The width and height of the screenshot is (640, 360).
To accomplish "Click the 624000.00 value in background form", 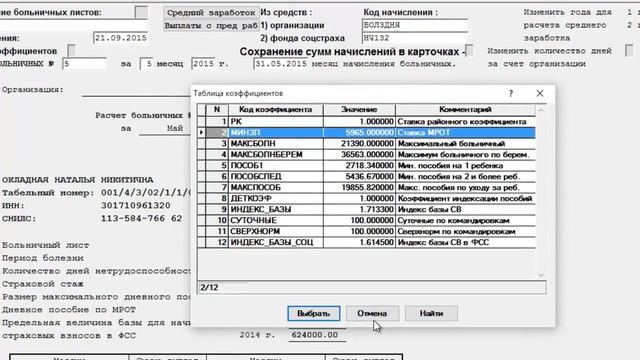I will pos(317,335).
